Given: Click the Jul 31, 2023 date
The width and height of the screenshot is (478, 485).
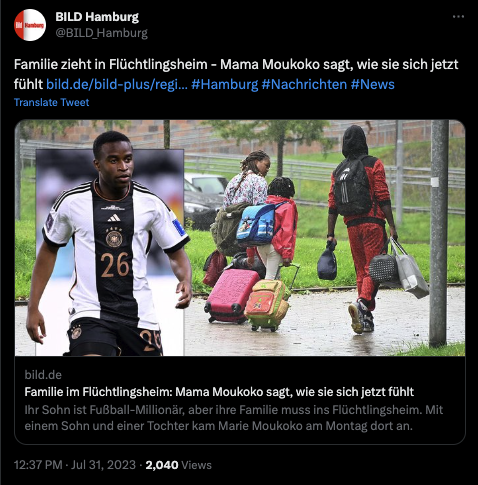Looking at the screenshot, I should (x=103, y=465).
